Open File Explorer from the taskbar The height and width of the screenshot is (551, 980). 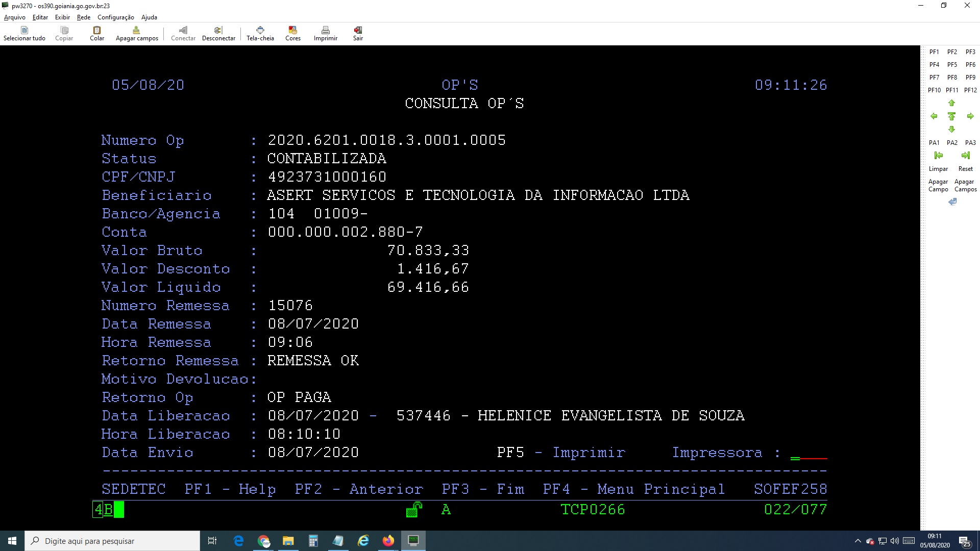click(288, 541)
